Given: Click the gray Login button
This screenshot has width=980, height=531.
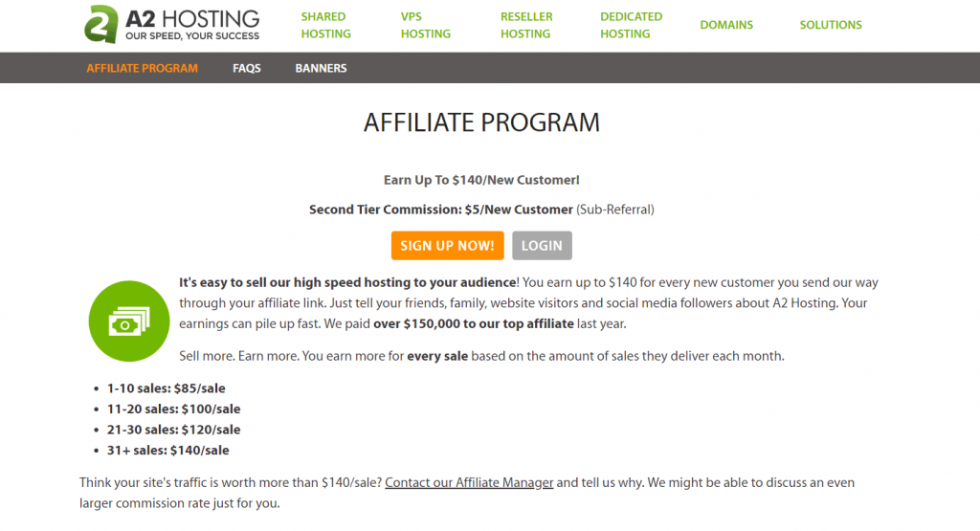Looking at the screenshot, I should [542, 246].
